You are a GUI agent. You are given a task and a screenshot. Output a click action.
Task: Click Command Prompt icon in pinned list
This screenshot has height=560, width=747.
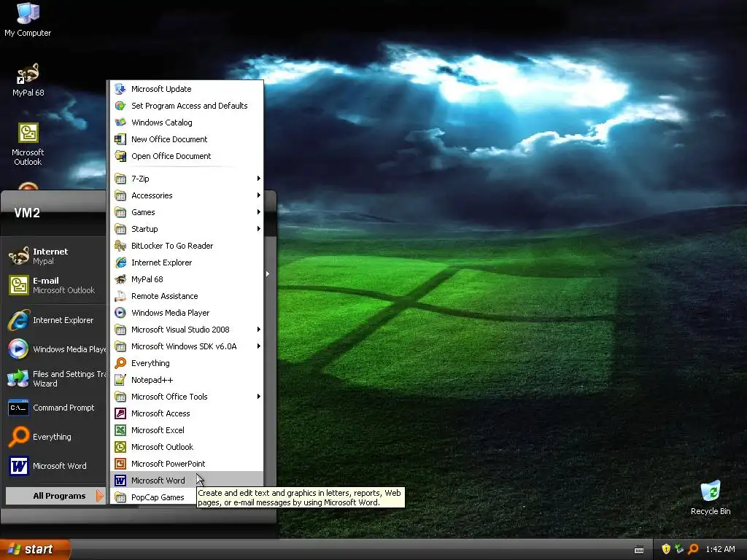tap(18, 408)
